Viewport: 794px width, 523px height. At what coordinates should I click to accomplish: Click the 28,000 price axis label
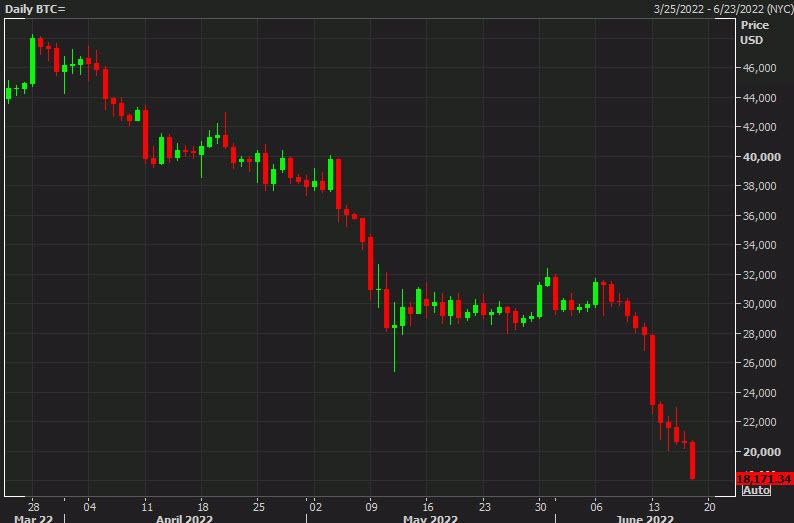(759, 334)
